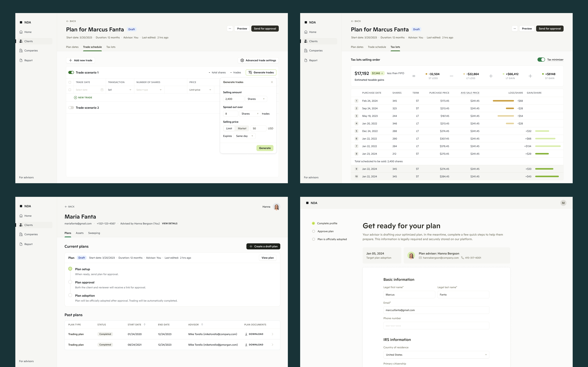
Task: Disable the Trade scenario 1 toggle
Action: pyautogui.click(x=71, y=73)
